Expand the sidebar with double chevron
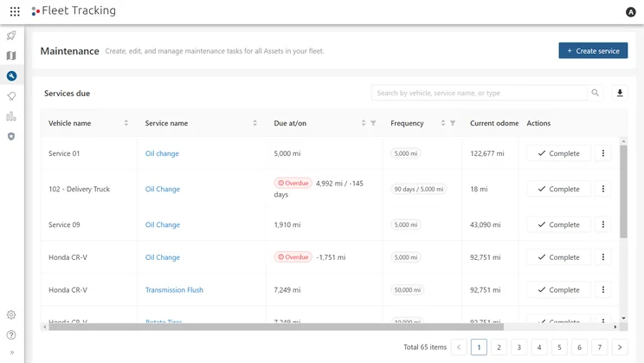The height and width of the screenshot is (363, 644). 12,353
